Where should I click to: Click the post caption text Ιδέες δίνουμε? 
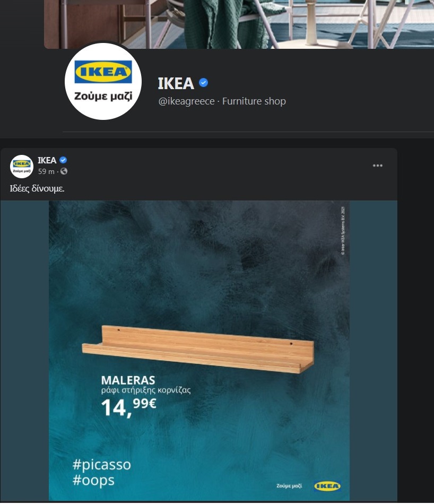click(37, 188)
